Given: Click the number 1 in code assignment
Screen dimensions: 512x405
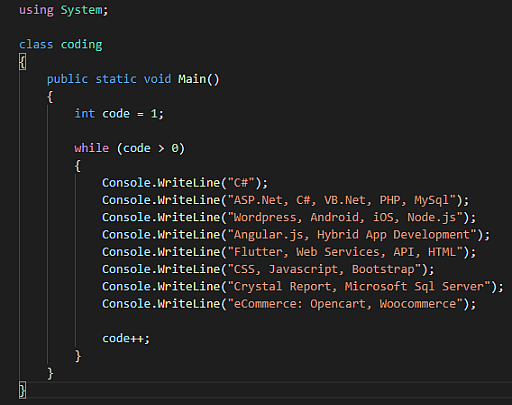Looking at the screenshot, I should [x=154, y=114].
